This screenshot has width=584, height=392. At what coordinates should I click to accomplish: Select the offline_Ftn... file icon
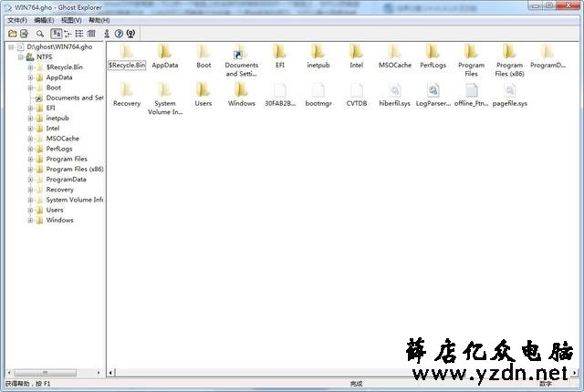pyautogui.click(x=471, y=90)
